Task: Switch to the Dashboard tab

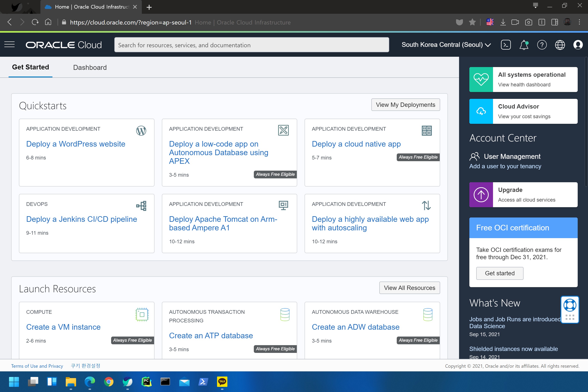Action: pyautogui.click(x=90, y=67)
